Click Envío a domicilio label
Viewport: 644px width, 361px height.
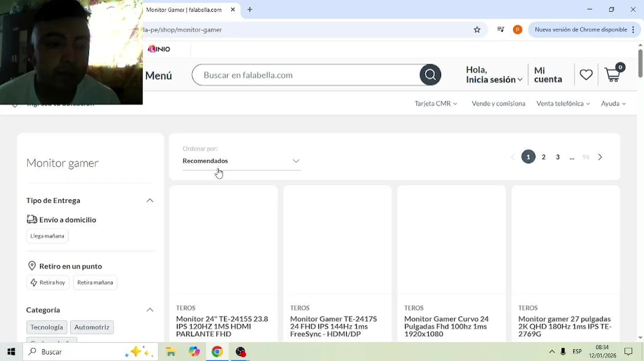tap(67, 220)
